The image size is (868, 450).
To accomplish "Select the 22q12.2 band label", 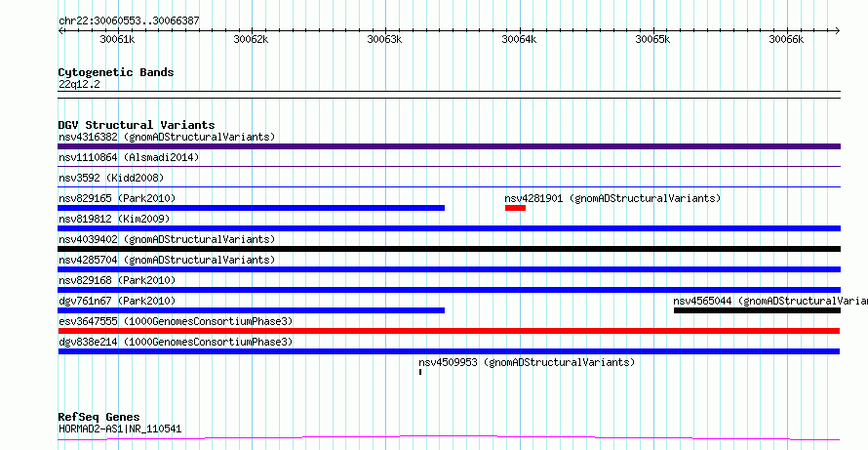I will [x=79, y=85].
